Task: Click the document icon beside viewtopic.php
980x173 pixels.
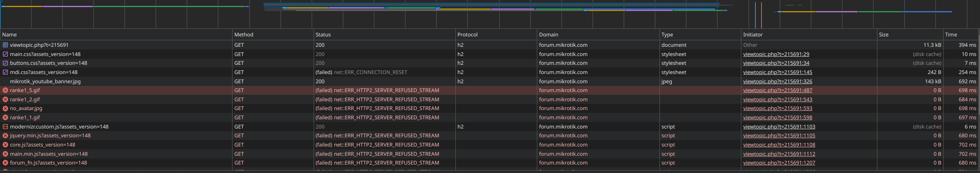Action: click(5, 45)
